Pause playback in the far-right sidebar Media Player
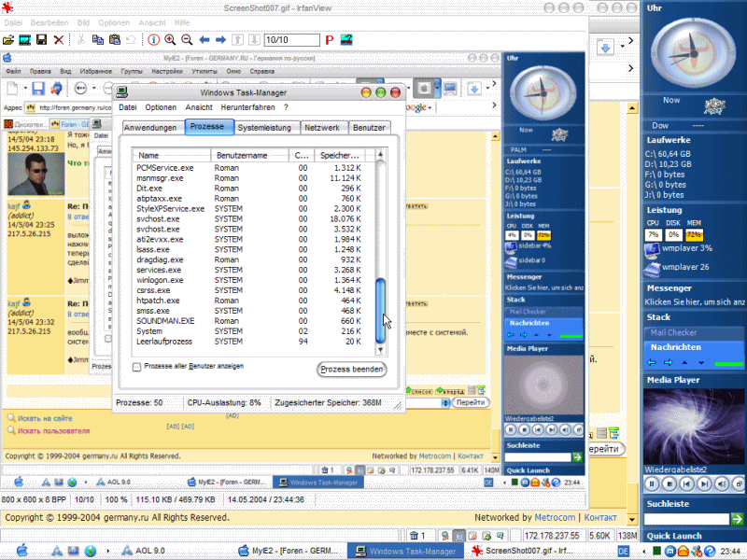This screenshot has width=747, height=560. click(x=652, y=484)
